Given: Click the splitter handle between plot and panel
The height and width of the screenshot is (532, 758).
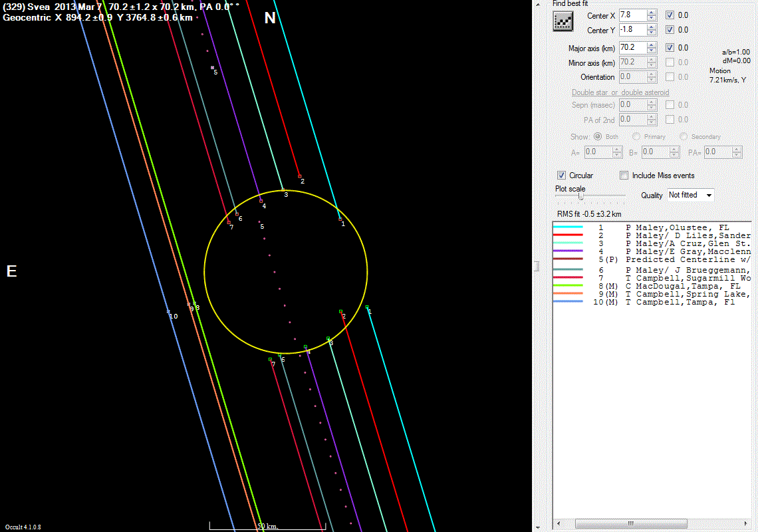Looking at the screenshot, I should [537, 266].
